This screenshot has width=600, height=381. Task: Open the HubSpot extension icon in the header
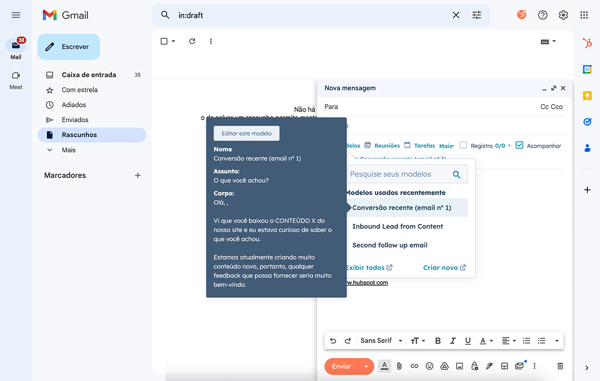point(522,15)
